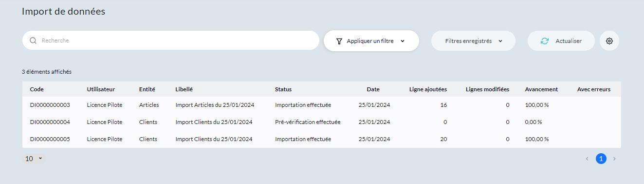Sort by the Utilisateur column header
Viewport: 644px width, 184px height.
[101, 89]
